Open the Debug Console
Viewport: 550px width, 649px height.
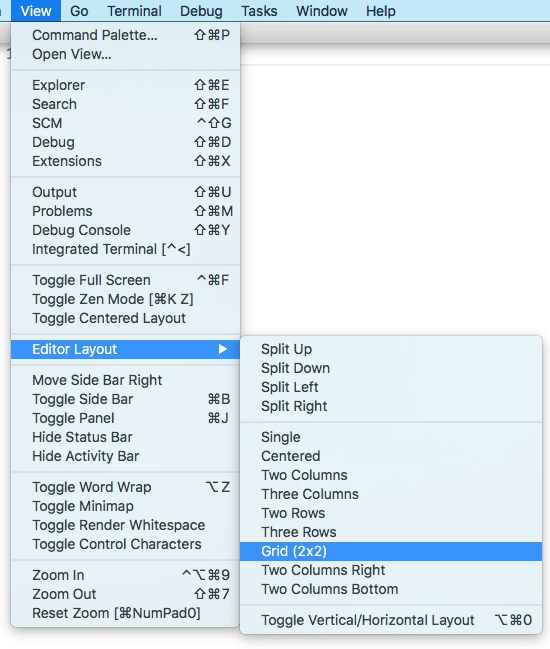click(125, 230)
